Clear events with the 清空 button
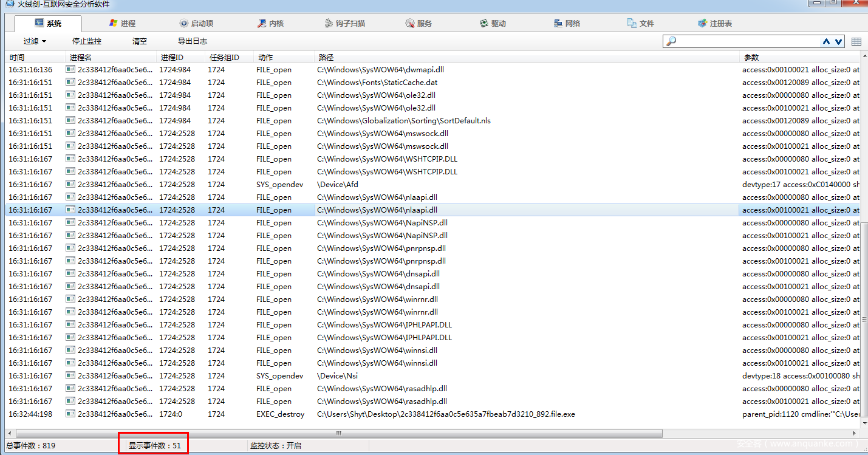This screenshot has width=868, height=455. point(140,41)
